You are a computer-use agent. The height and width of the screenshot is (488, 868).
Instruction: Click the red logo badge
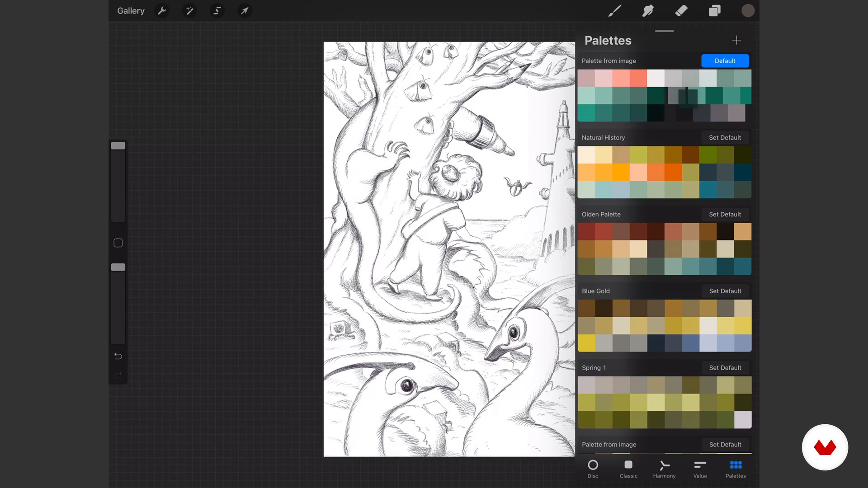click(x=825, y=447)
